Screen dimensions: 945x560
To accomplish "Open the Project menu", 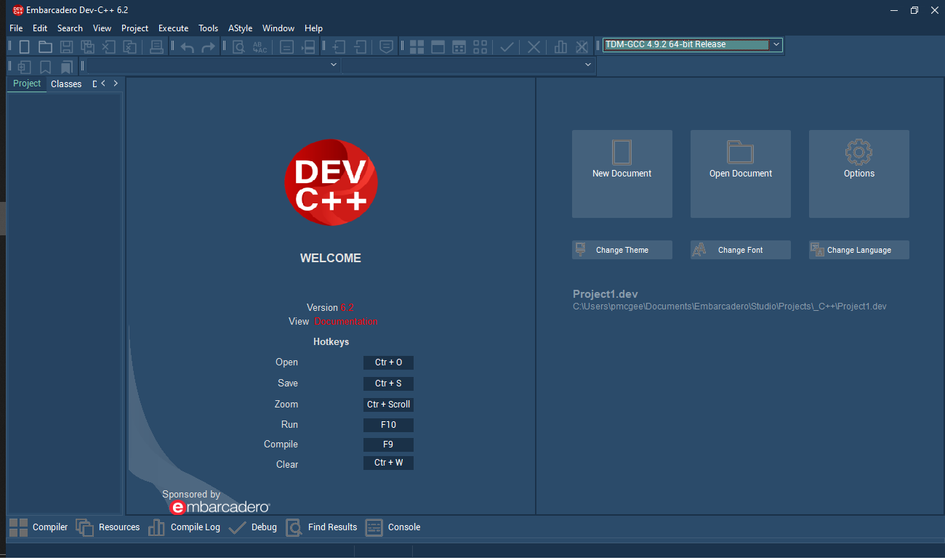I will [x=134, y=28].
